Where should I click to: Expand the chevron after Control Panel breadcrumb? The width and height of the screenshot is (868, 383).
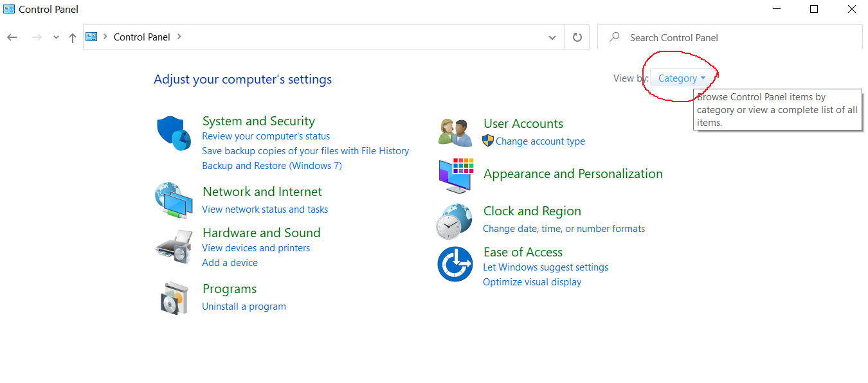click(x=179, y=37)
